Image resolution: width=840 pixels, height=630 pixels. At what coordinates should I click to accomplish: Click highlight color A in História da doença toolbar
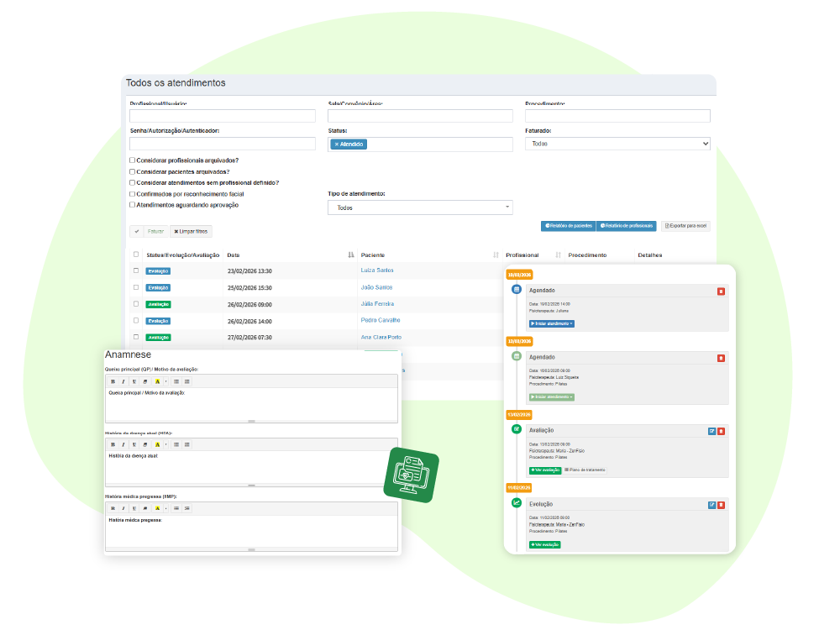point(158,444)
